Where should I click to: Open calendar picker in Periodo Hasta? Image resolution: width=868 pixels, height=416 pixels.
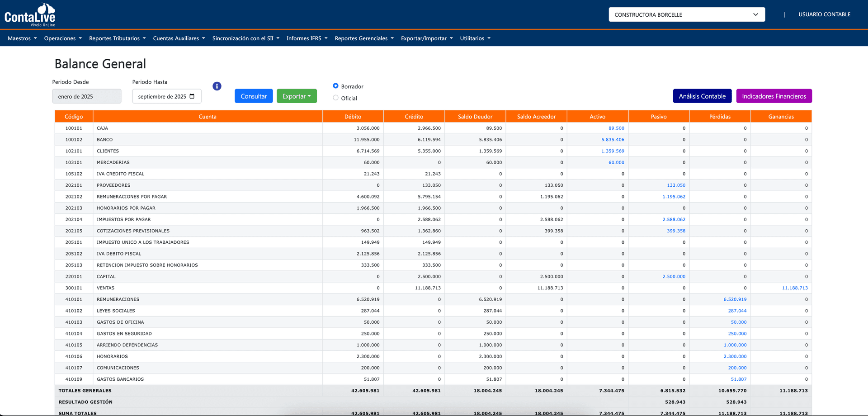[x=192, y=96]
